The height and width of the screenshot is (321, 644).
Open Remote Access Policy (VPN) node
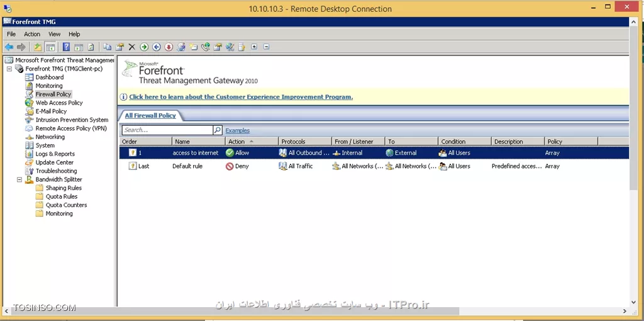[x=71, y=128]
